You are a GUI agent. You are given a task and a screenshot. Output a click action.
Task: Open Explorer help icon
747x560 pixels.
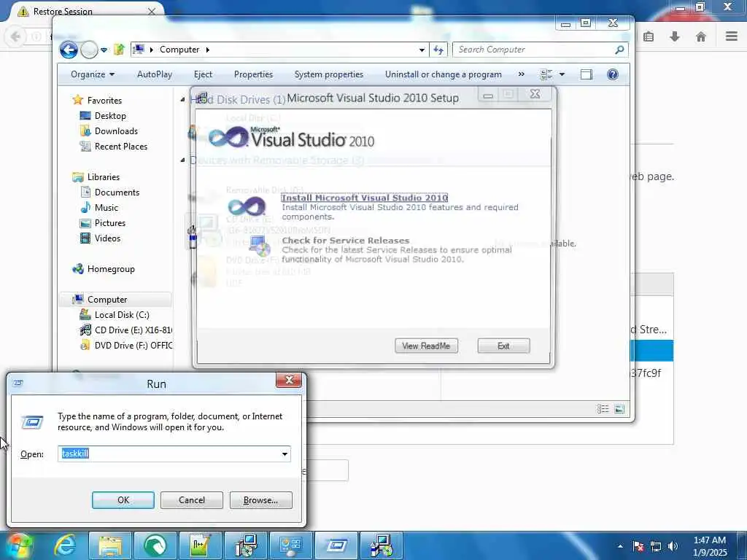coord(613,74)
